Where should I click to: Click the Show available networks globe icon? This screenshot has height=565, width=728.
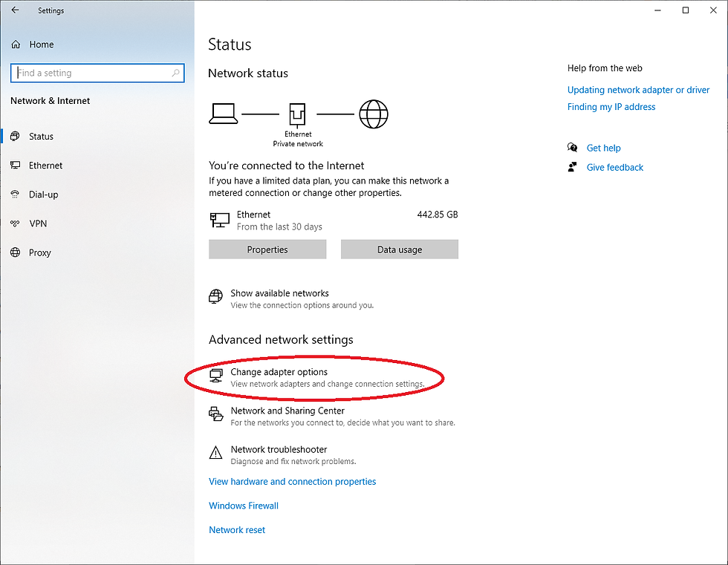(x=215, y=296)
